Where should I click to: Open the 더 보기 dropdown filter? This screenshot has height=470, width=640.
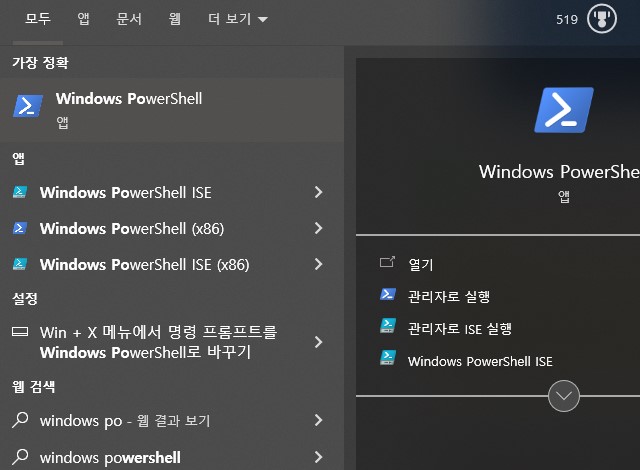(x=238, y=19)
